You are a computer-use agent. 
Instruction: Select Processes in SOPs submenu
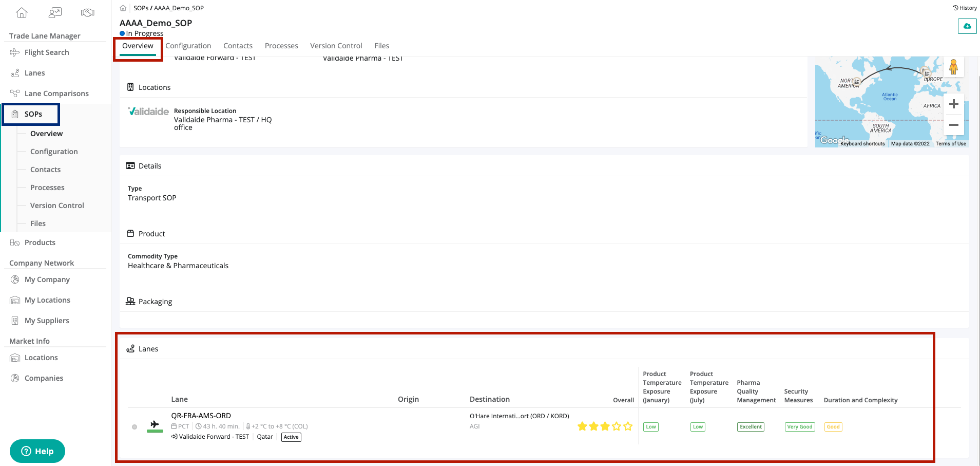point(47,188)
